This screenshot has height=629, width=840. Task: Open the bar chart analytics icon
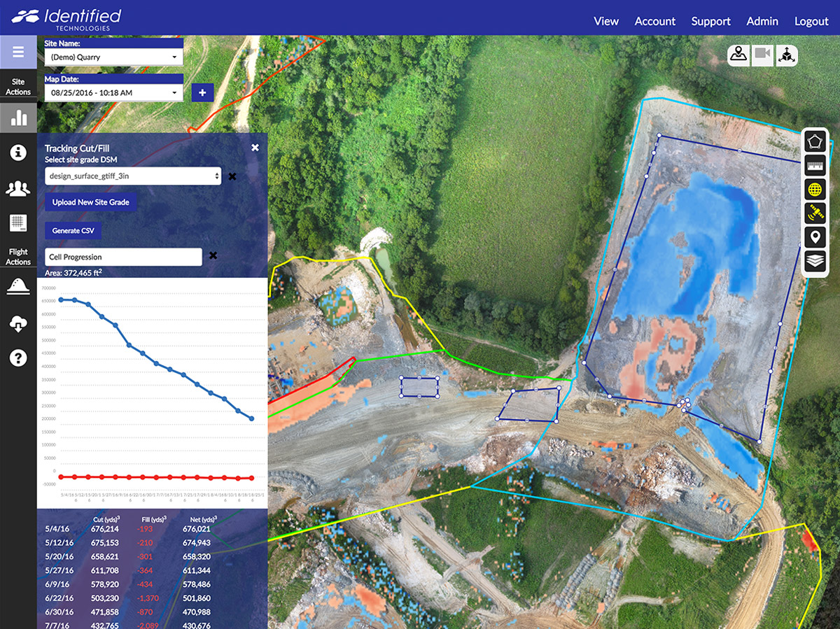(18, 117)
